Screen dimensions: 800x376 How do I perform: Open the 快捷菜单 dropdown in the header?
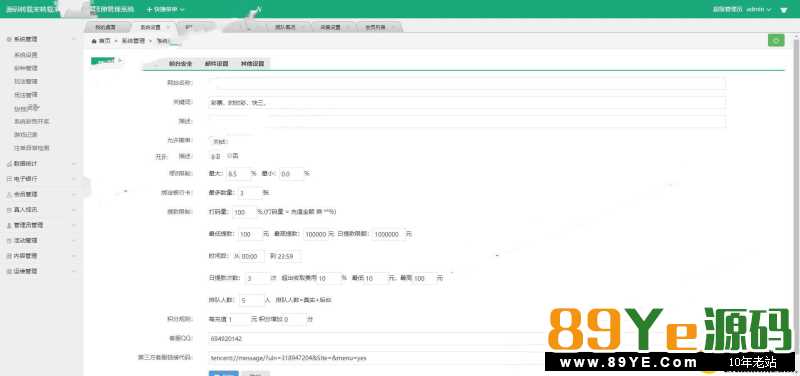(166, 10)
